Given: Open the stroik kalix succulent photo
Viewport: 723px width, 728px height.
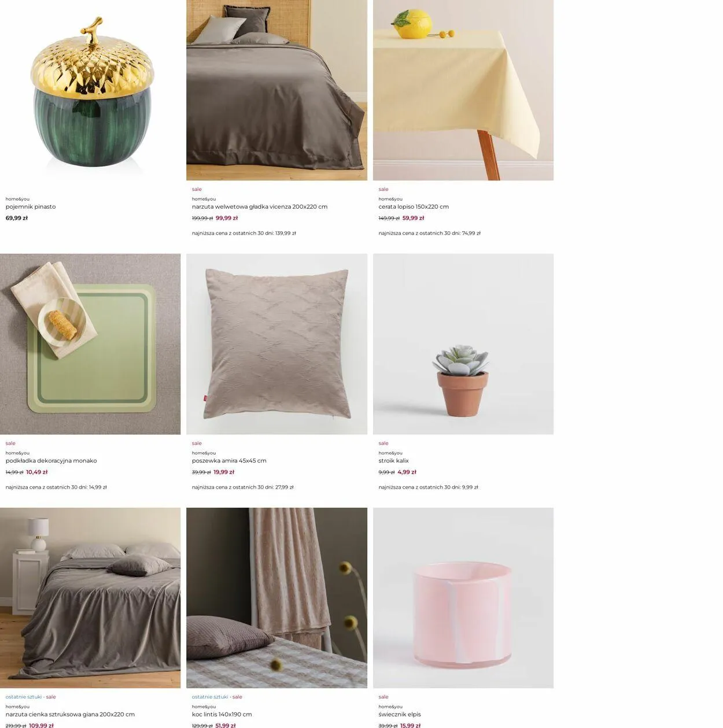Looking at the screenshot, I should [x=463, y=344].
